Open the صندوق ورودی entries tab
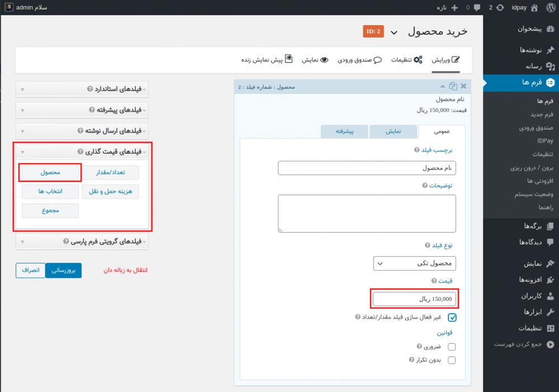 tap(359, 60)
